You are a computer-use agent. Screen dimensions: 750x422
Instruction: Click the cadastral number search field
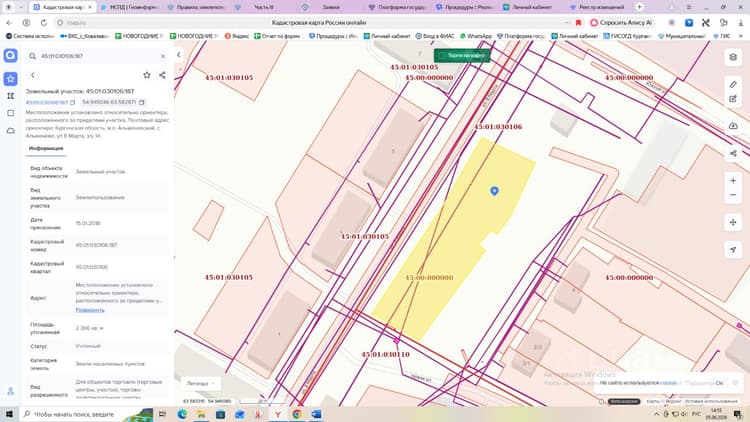[97, 56]
